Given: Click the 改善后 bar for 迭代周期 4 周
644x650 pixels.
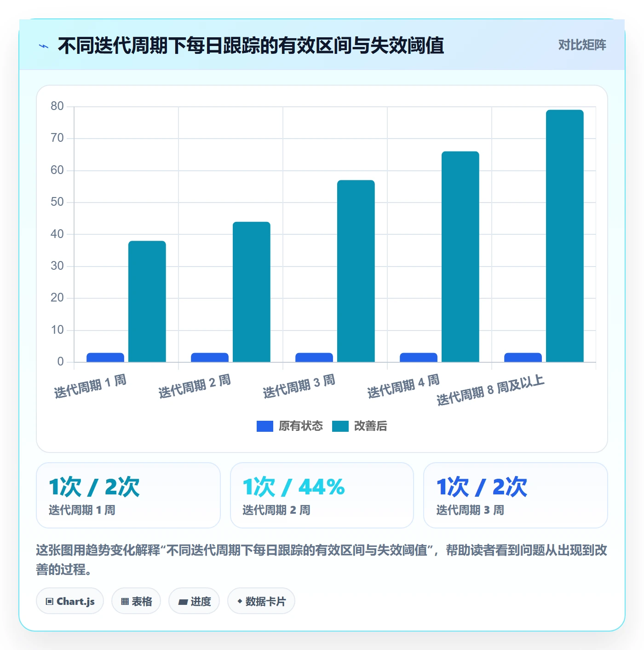Looking at the screenshot, I should (460, 257).
